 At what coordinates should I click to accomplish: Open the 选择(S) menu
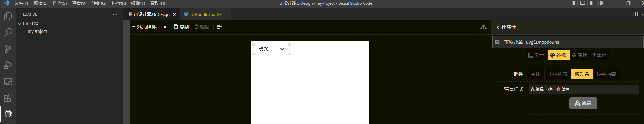[x=60, y=3]
